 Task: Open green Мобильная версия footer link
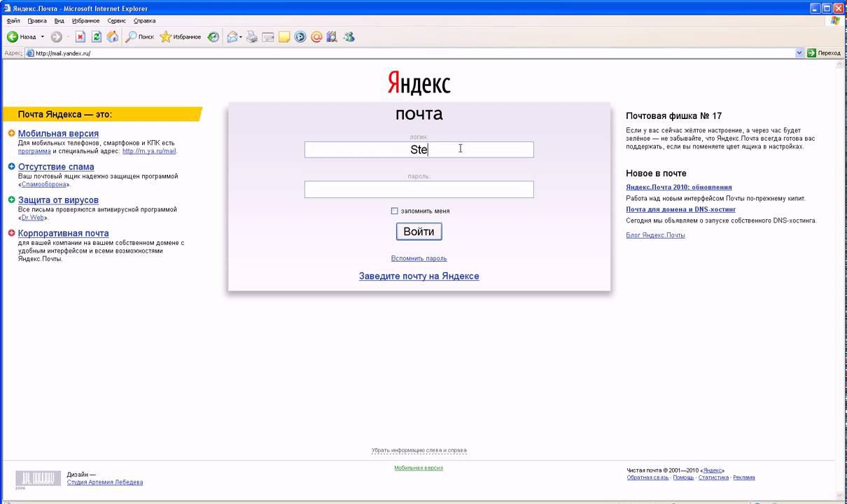[x=419, y=468]
